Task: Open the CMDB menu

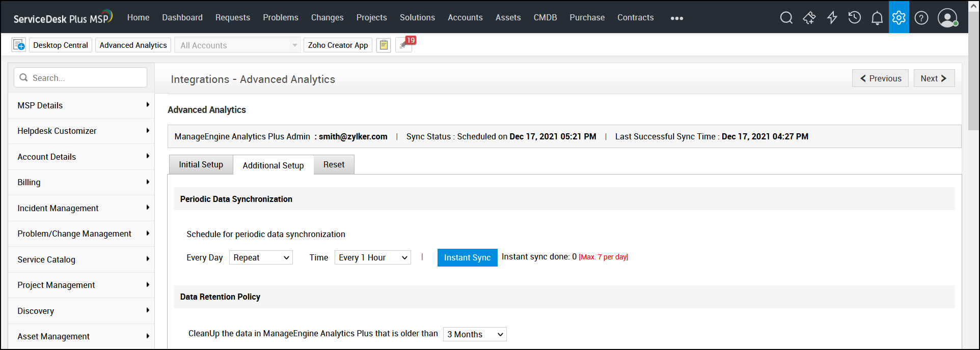Action: coord(545,17)
